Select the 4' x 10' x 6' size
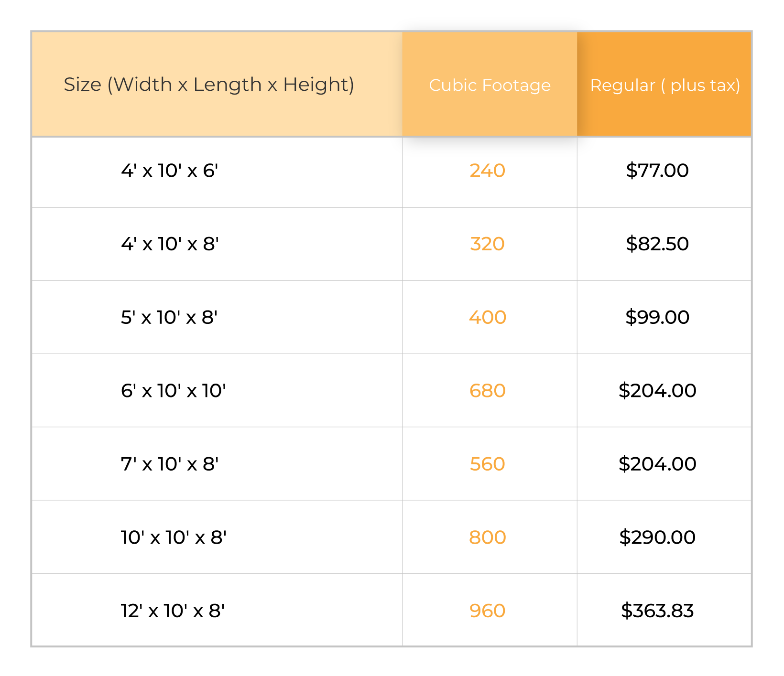Viewport: 784px width, 676px height. 169,171
